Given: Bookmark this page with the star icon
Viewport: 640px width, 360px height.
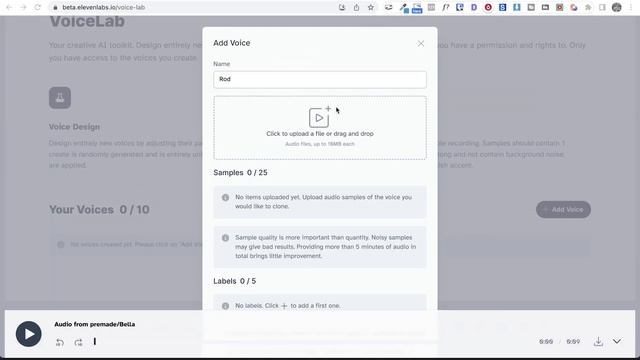Looking at the screenshot, I should (x=371, y=7).
